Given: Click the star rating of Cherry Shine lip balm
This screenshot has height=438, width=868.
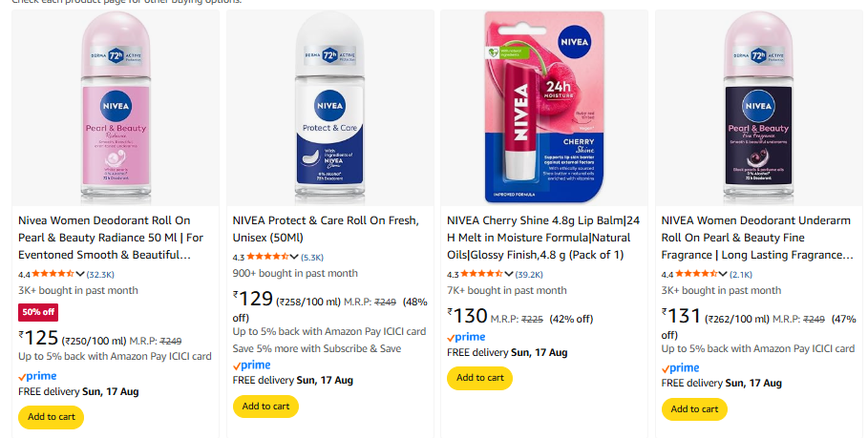Looking at the screenshot, I should pyautogui.click(x=481, y=274).
